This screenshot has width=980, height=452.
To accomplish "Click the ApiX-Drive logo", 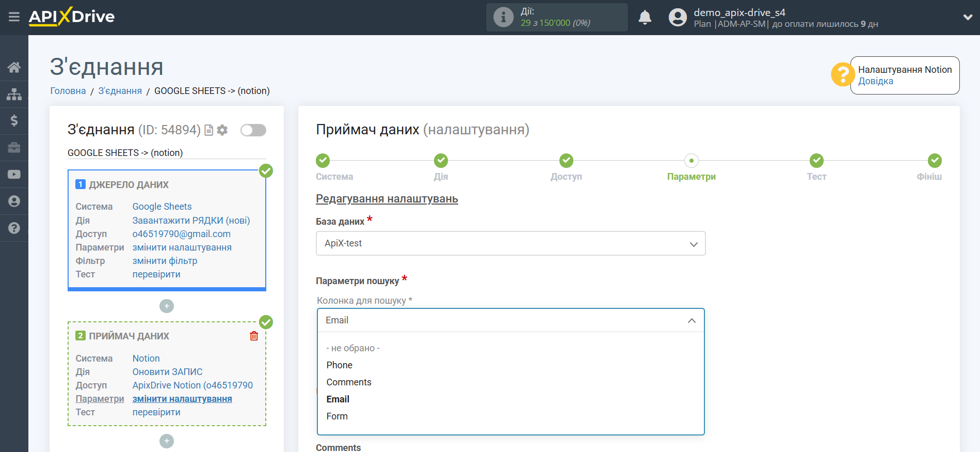I will pos(72,17).
